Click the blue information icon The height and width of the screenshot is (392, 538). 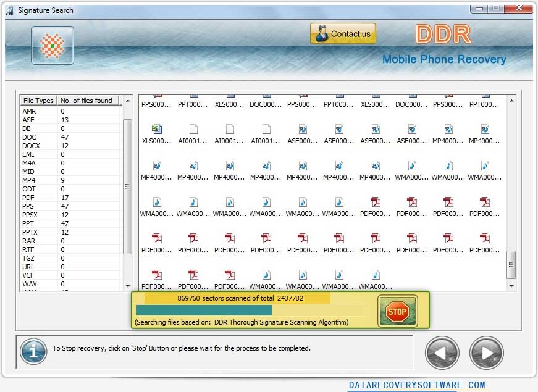[33, 351]
